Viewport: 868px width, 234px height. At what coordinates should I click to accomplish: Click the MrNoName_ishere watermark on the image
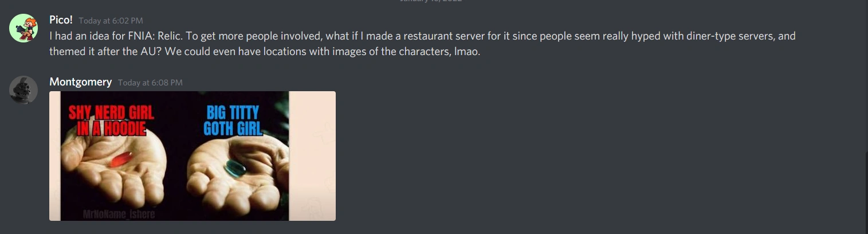pyautogui.click(x=119, y=214)
